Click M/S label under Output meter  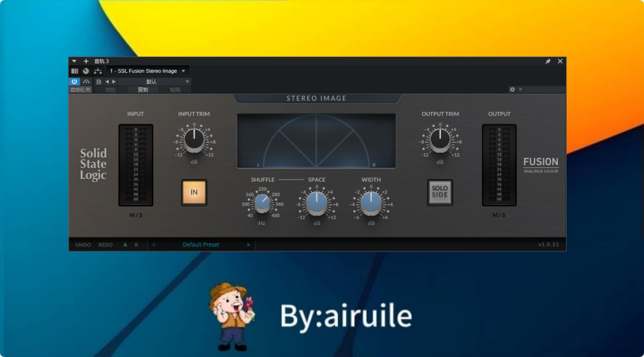pos(499,215)
